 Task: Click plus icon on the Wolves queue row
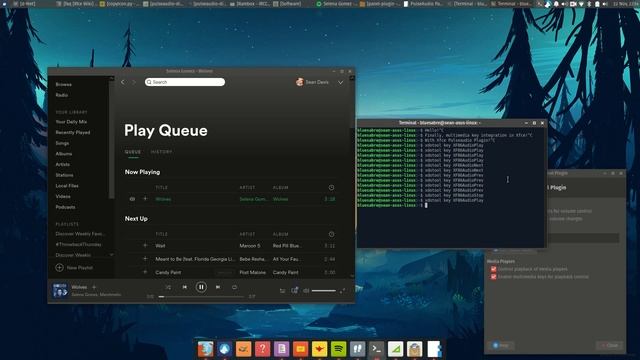145,199
